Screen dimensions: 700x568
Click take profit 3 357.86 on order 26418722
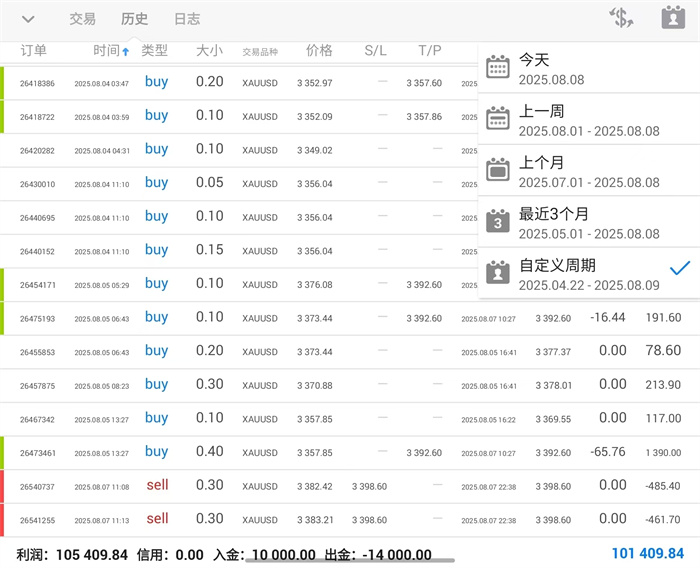tap(424, 117)
